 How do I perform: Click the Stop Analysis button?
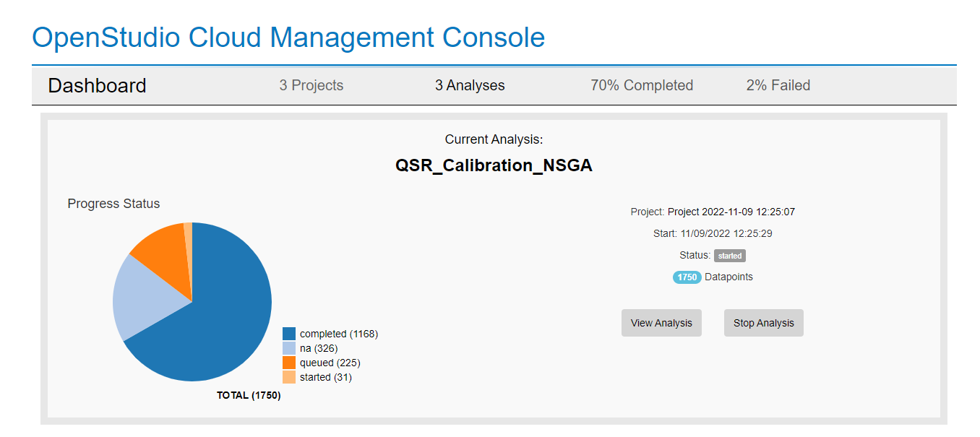click(763, 323)
